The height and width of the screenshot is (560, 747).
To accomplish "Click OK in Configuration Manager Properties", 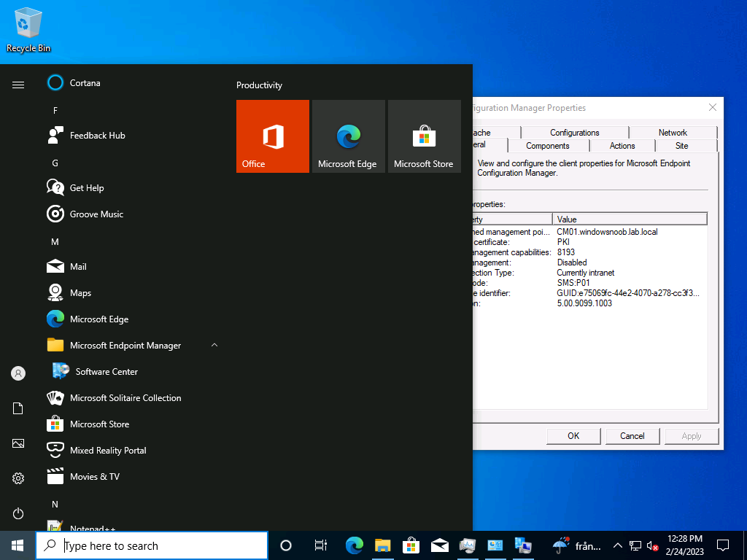I will pyautogui.click(x=573, y=436).
